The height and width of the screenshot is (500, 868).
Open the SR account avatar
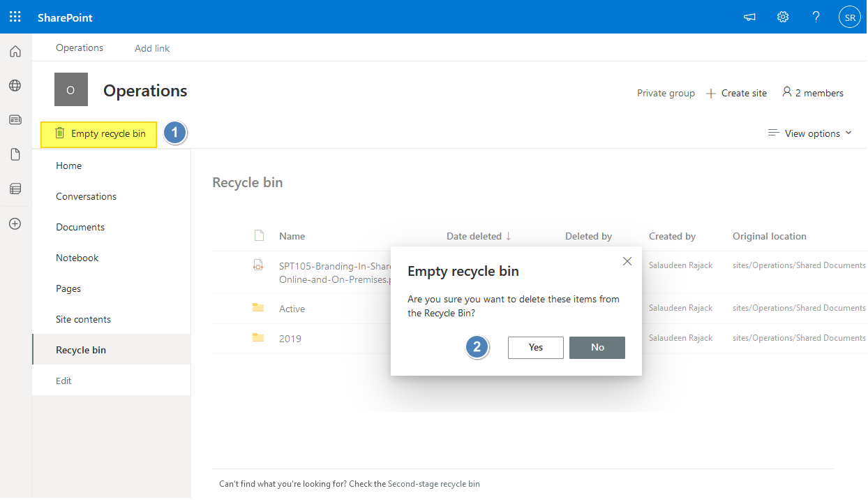click(x=849, y=17)
